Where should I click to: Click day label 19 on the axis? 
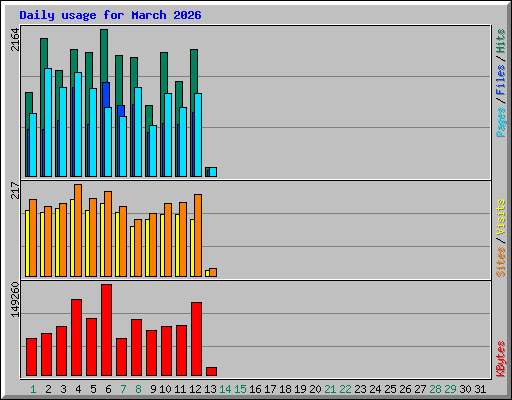pos(300,389)
